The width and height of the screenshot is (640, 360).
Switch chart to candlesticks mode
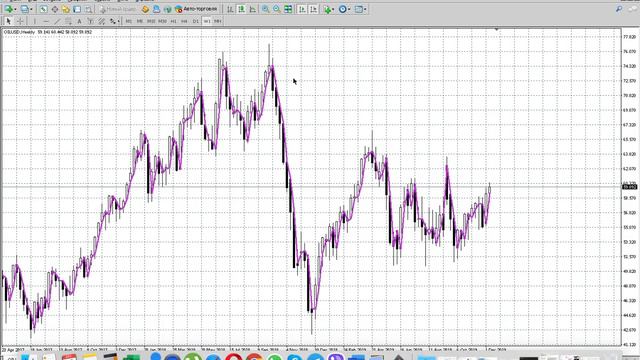242,9
